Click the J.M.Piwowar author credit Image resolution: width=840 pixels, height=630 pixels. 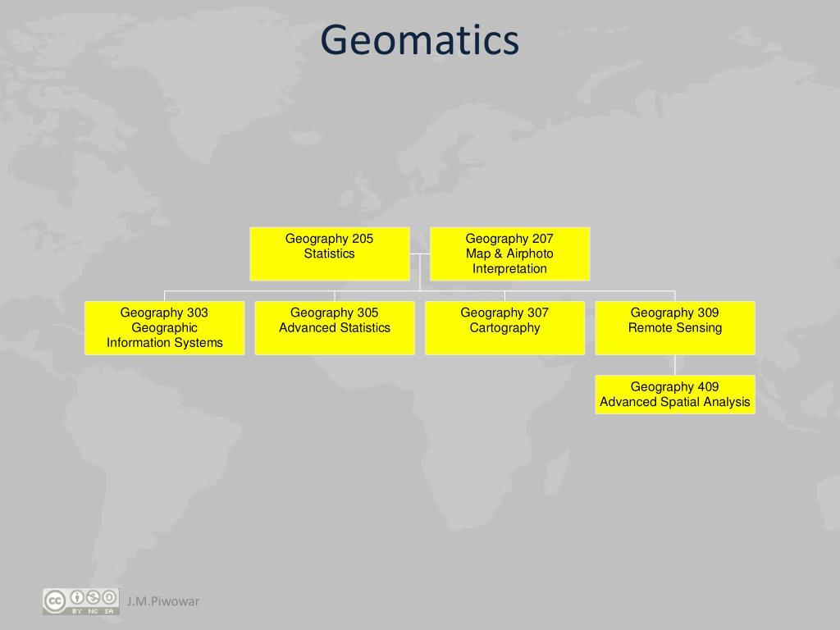163,601
